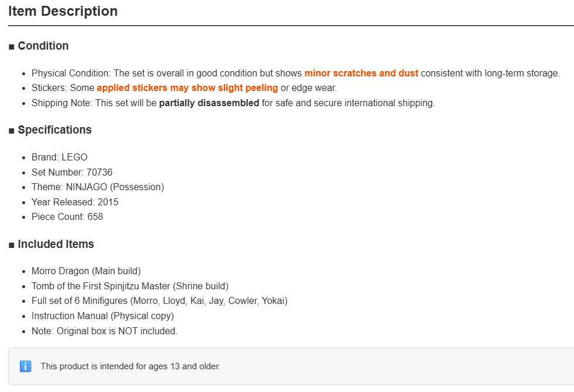
Task: Click 'applied stickers may show slight peeling' text
Action: tap(187, 87)
